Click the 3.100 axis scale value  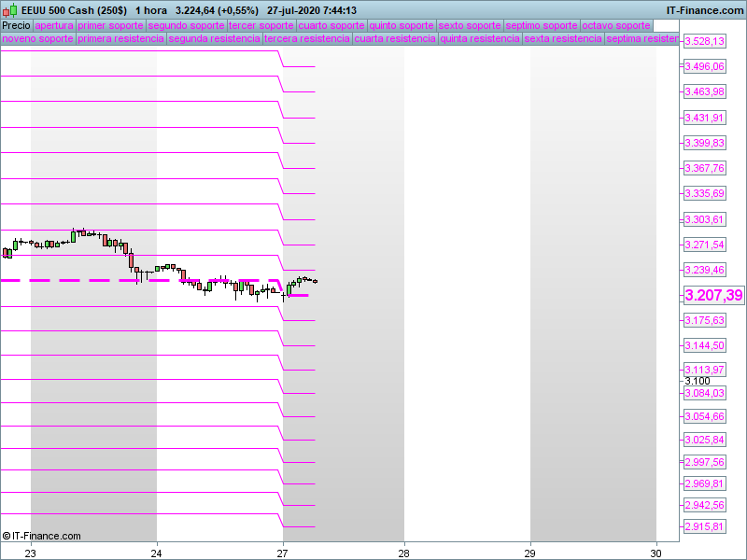coord(698,381)
